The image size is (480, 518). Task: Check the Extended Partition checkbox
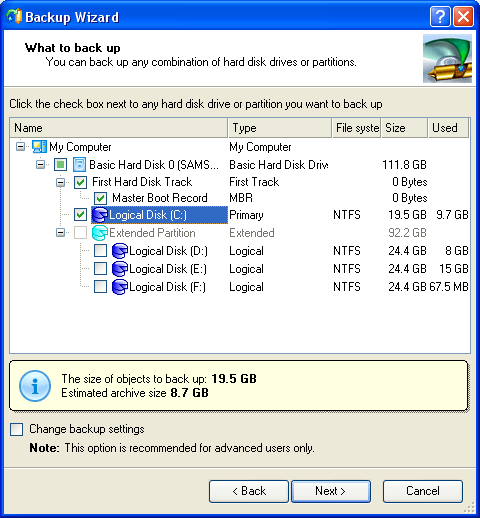[x=80, y=233]
